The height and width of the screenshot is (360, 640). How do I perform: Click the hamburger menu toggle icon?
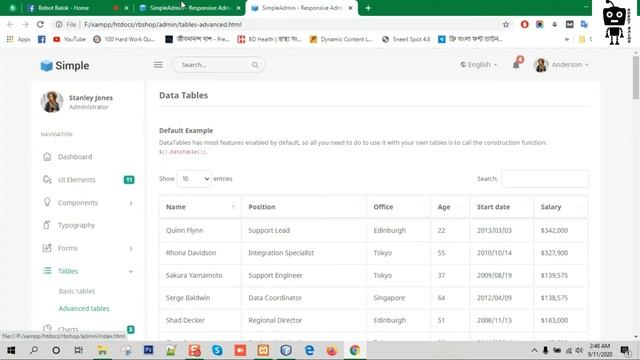(x=158, y=64)
